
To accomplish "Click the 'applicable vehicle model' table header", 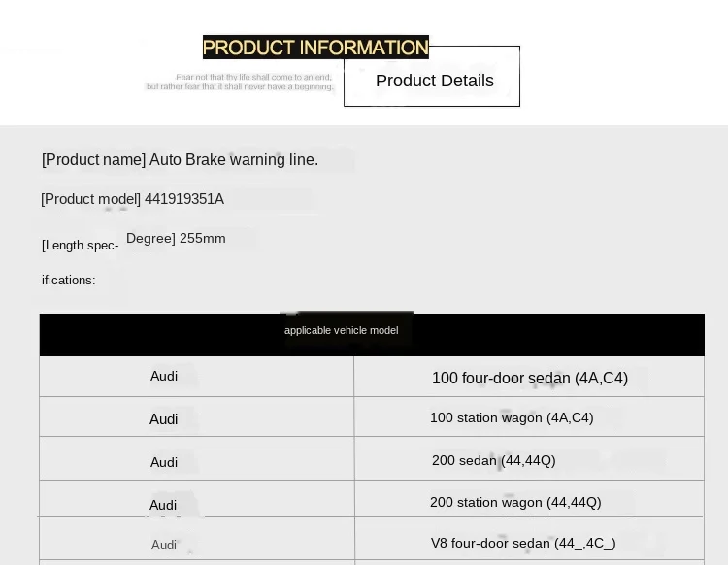I will click(341, 330).
